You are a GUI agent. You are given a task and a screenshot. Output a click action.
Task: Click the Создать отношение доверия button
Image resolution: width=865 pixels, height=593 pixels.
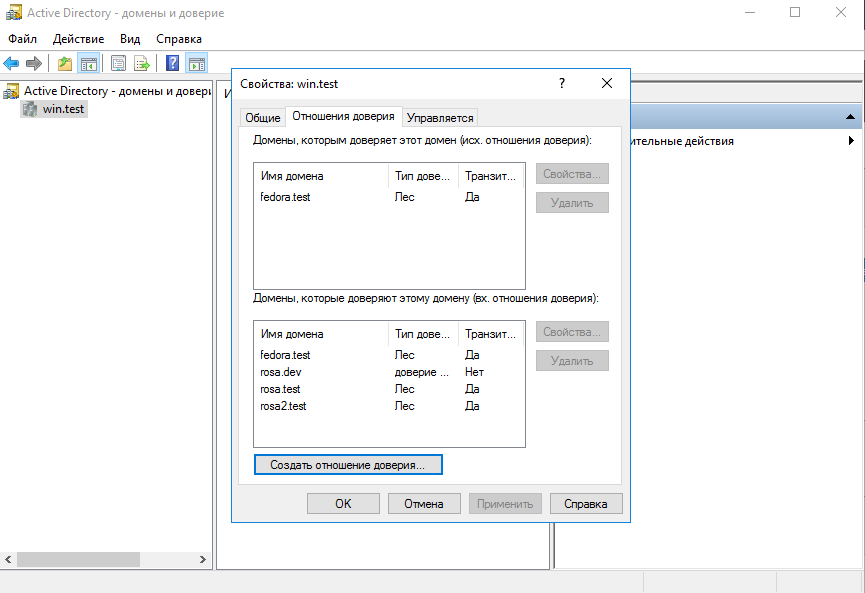[348, 465]
